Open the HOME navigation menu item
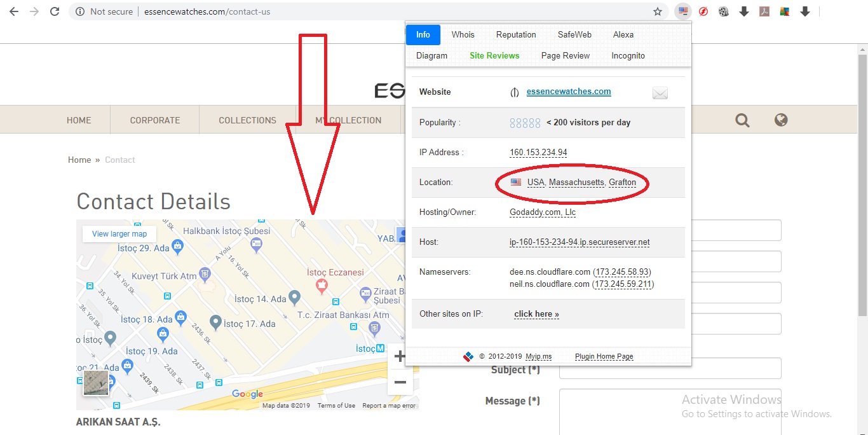This screenshot has height=435, width=868. tap(79, 120)
